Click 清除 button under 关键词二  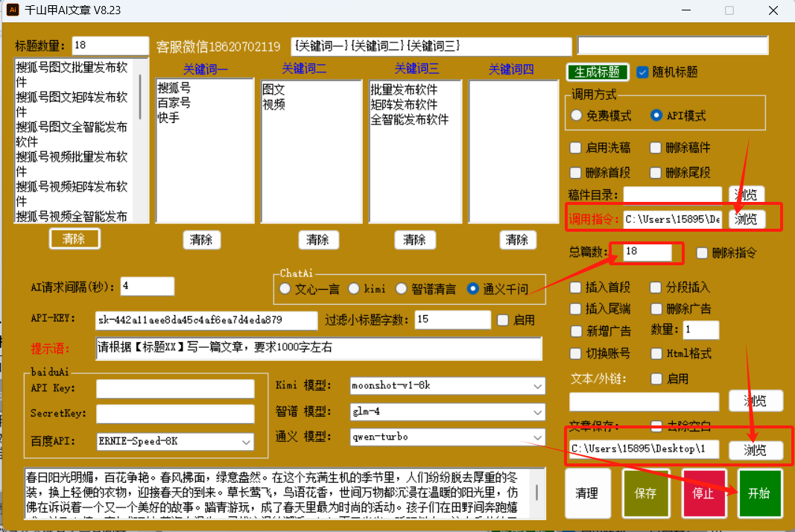click(318, 240)
